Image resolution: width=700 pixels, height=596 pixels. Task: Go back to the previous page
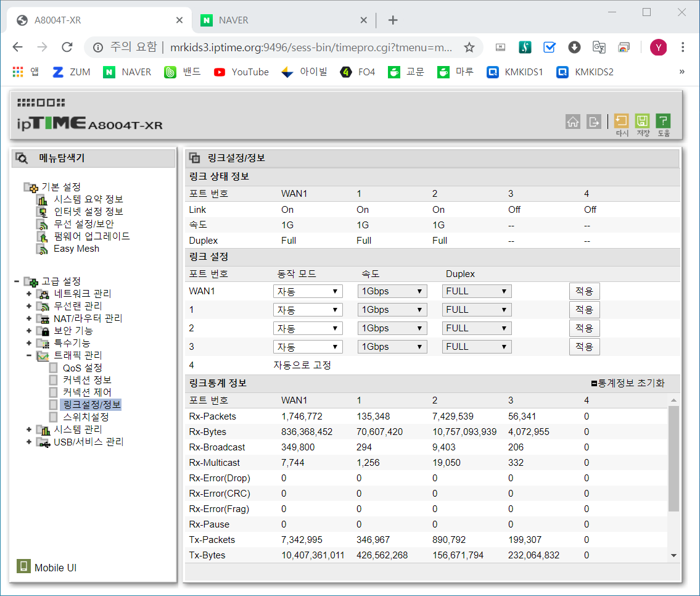18,47
